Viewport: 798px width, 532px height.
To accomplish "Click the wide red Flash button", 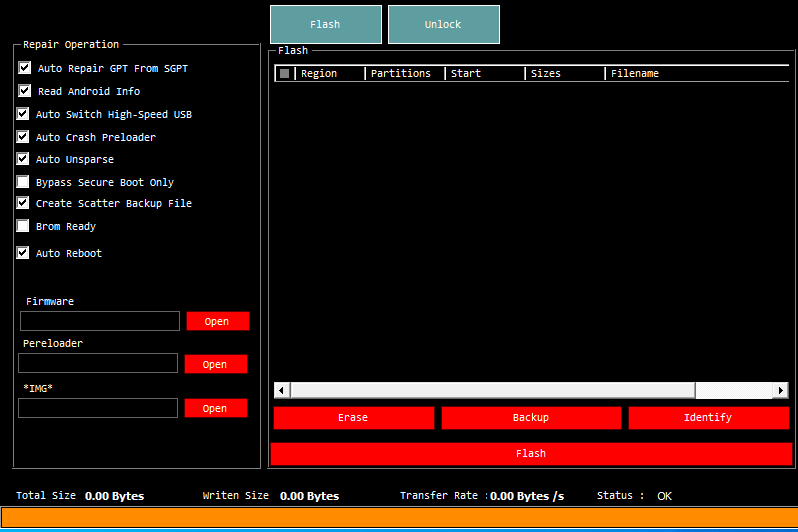I will [531, 454].
